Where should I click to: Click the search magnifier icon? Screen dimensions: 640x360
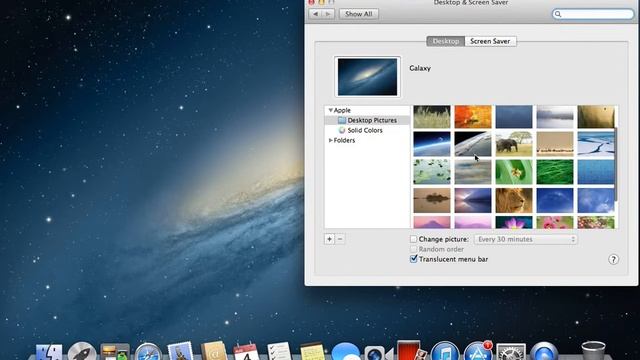558,14
